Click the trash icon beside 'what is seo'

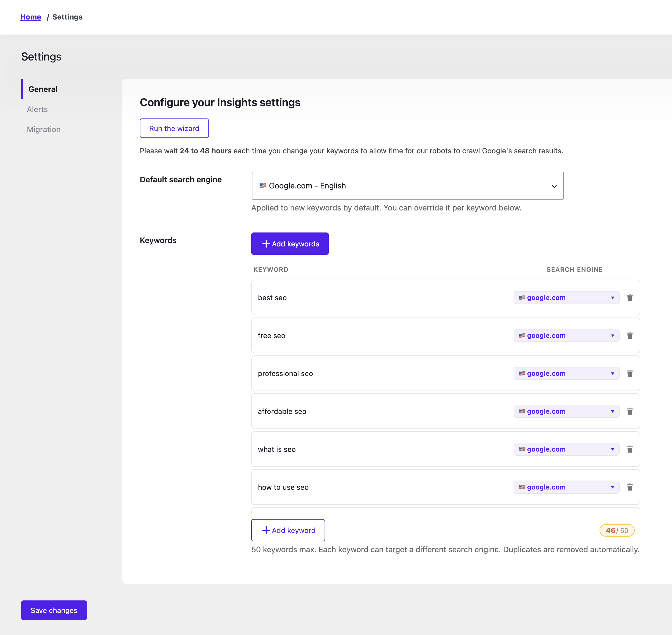[630, 449]
